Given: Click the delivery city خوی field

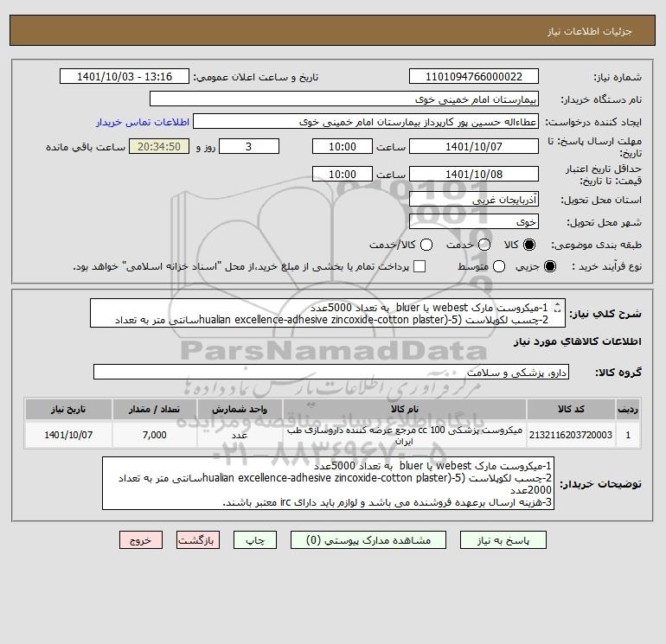Looking at the screenshot, I should click(x=474, y=221).
